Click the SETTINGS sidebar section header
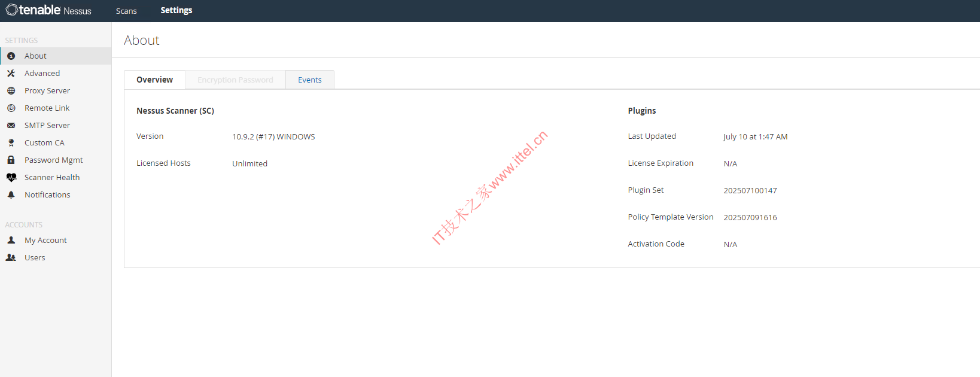Viewport: 980px width, 377px height. 22,40
